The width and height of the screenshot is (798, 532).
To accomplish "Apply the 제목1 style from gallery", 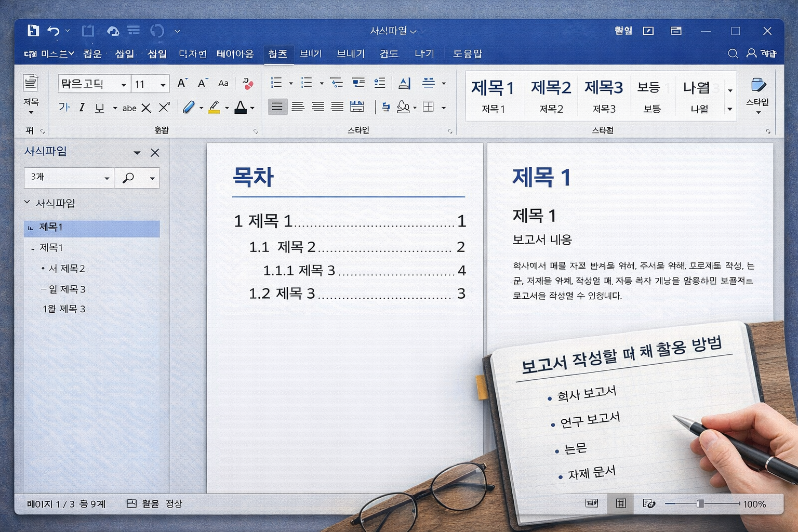I will click(x=493, y=96).
